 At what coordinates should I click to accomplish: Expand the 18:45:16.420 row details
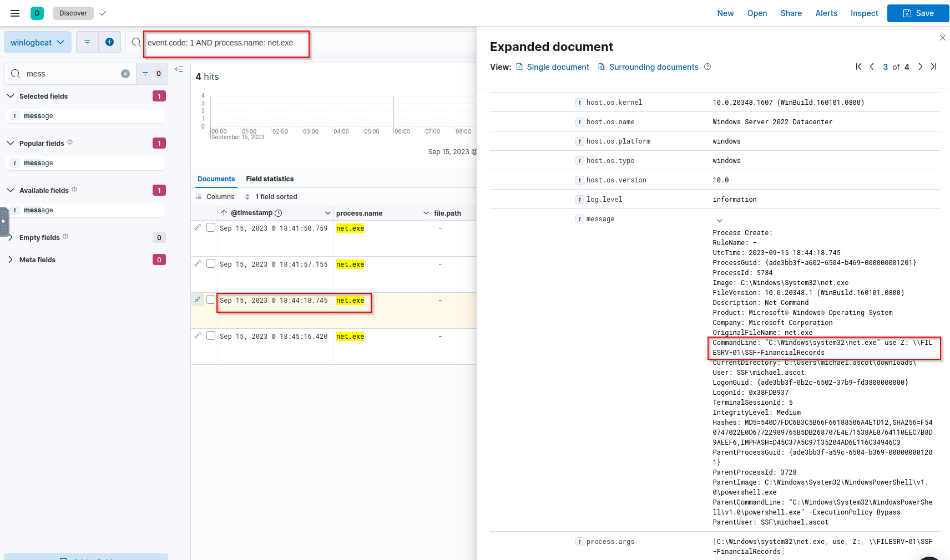click(198, 335)
